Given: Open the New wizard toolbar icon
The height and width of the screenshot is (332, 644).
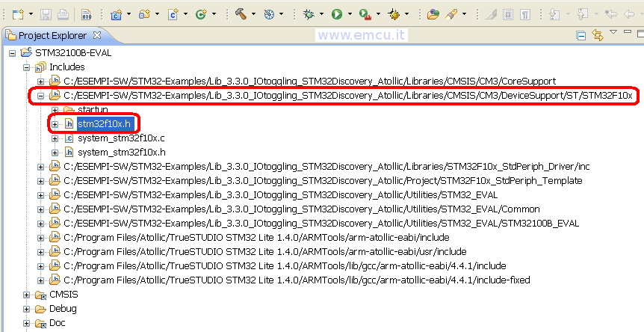Looking at the screenshot, I should click(x=18, y=14).
